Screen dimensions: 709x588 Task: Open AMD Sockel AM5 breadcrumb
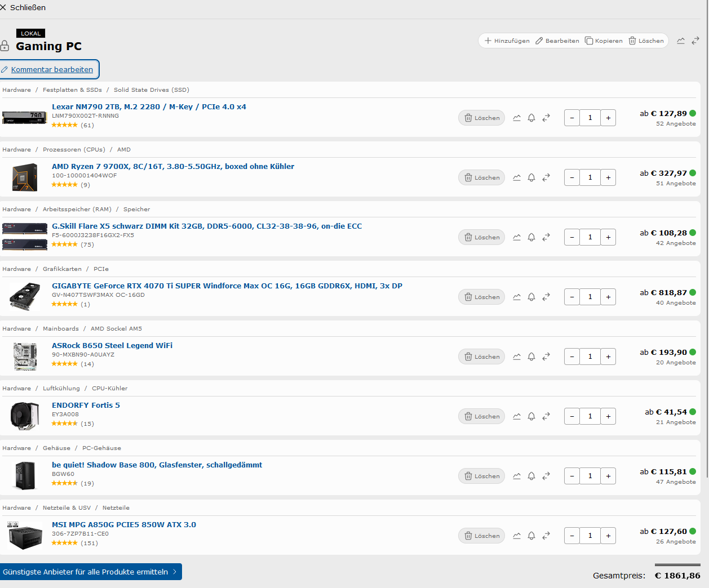click(116, 328)
